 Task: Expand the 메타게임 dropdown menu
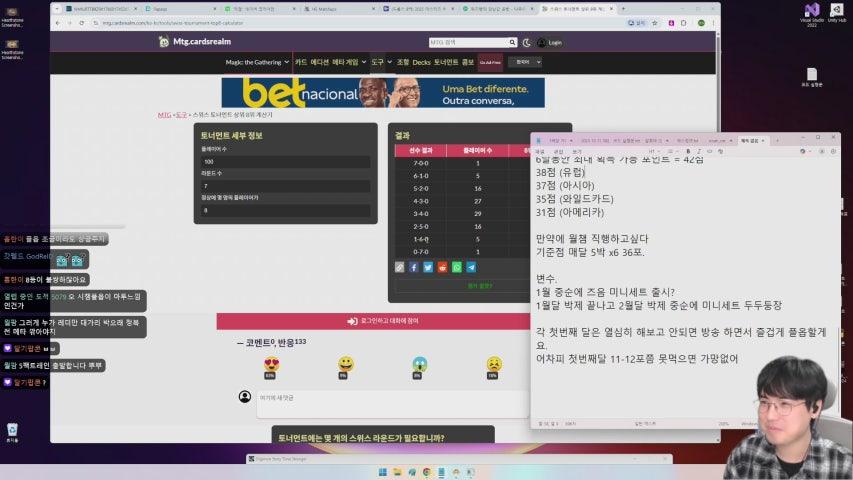[x=349, y=62]
